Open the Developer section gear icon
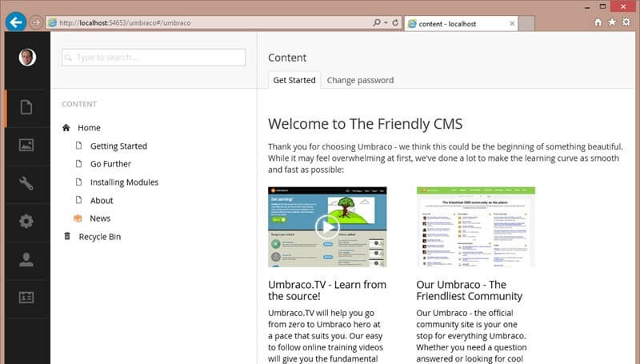Viewport: 640px width, 364px height. pos(26,221)
